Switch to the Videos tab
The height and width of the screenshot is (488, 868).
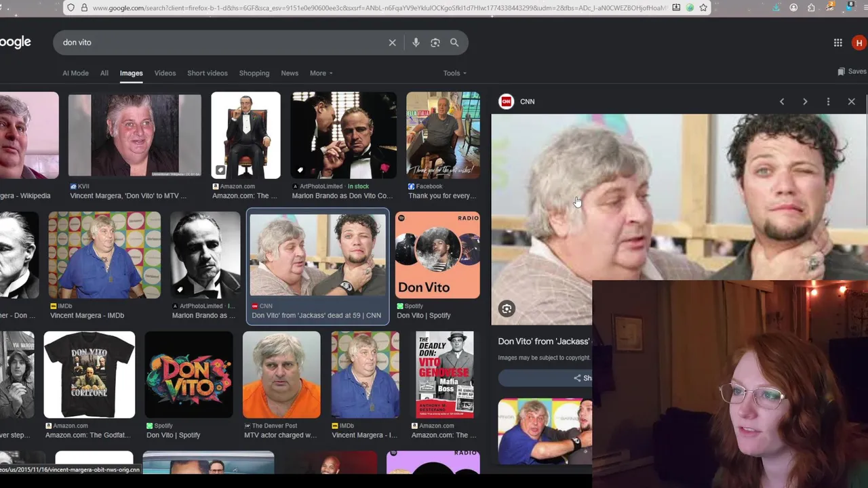[165, 73]
